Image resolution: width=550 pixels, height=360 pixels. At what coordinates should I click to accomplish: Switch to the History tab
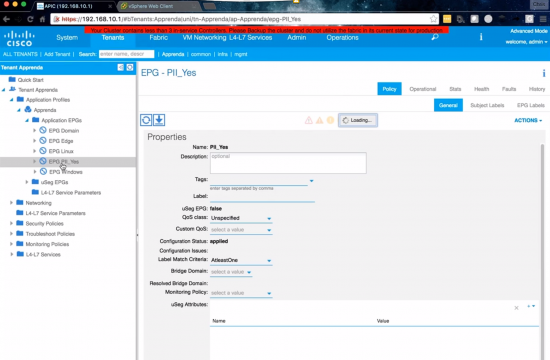coord(537,89)
